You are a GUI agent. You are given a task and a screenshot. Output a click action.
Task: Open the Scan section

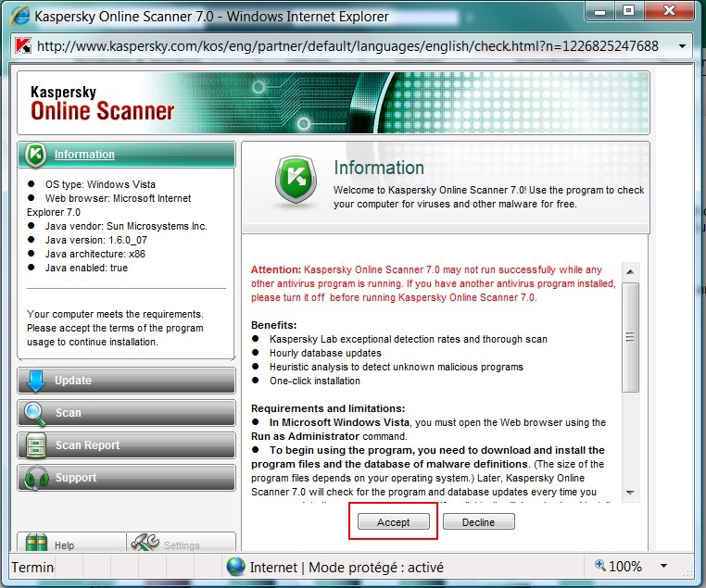[x=127, y=413]
